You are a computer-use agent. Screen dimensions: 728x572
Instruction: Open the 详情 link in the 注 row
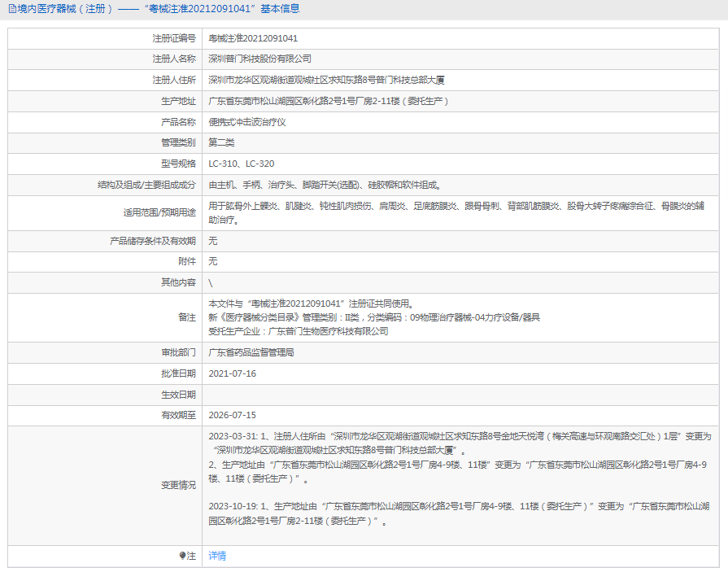coord(217,555)
